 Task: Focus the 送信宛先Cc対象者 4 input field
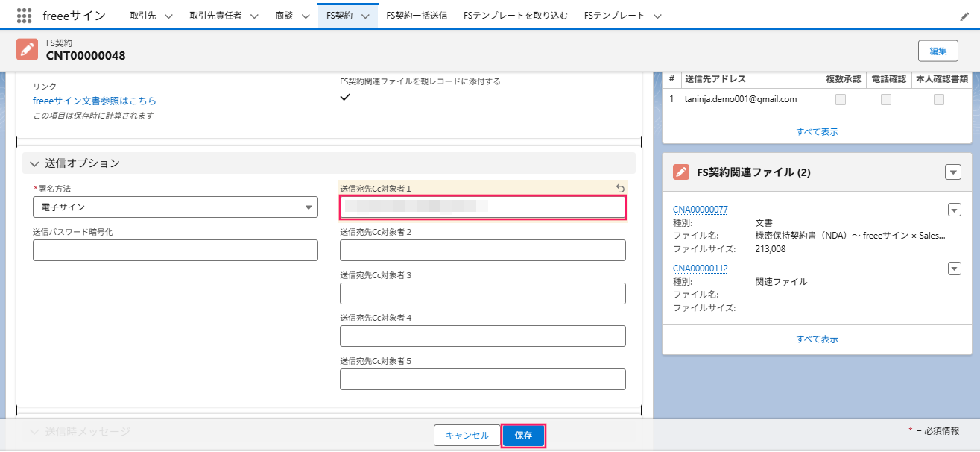(483, 336)
